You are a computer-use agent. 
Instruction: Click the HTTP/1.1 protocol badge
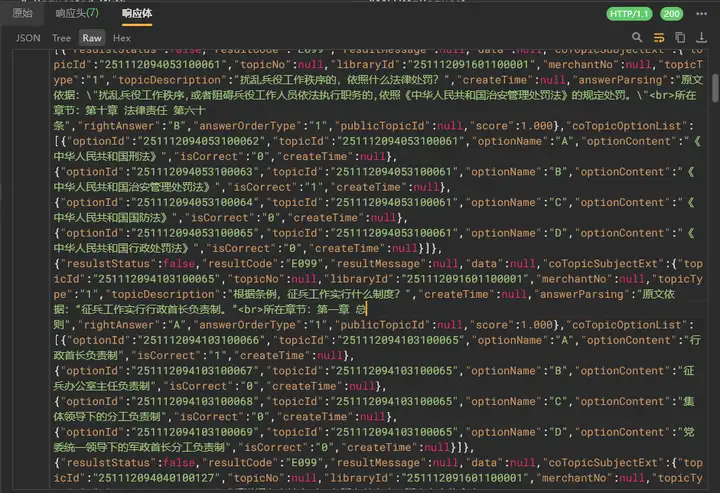[x=629, y=14]
